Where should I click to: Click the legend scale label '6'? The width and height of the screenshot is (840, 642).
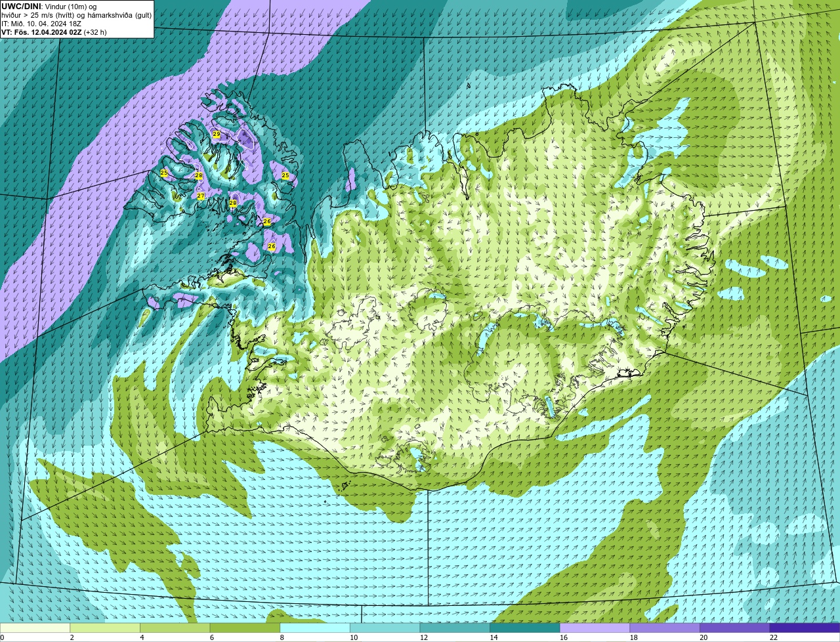[212, 637]
